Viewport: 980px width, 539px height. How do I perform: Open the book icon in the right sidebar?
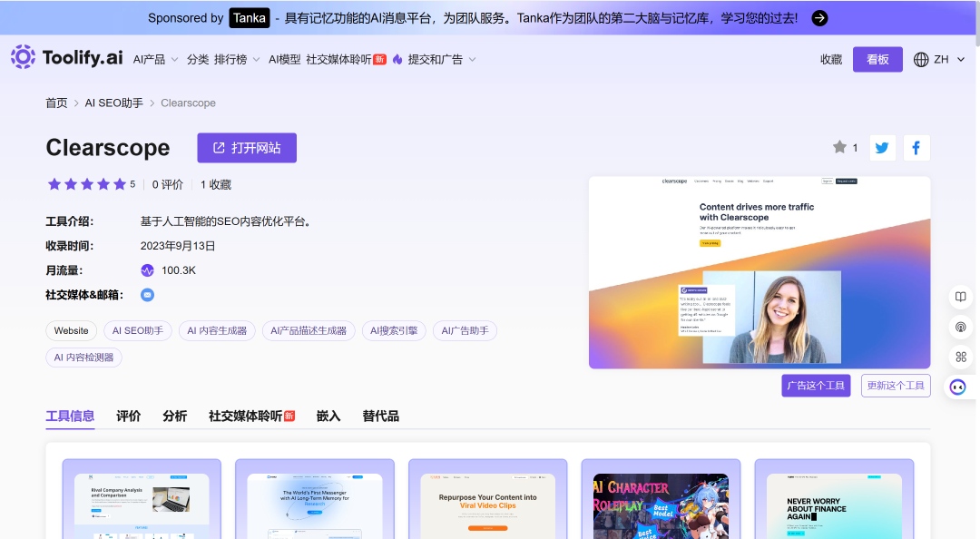click(961, 297)
